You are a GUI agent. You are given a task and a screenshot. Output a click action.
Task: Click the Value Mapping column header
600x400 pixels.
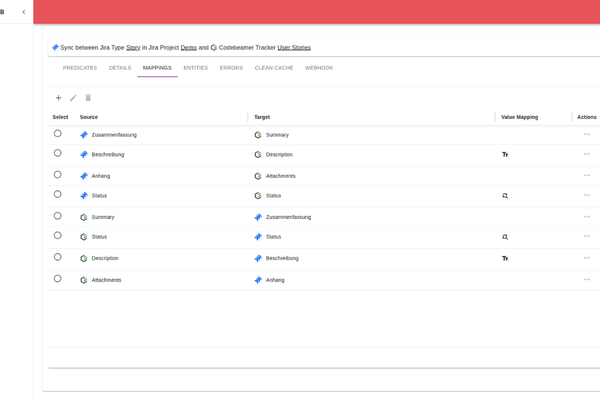tap(520, 117)
